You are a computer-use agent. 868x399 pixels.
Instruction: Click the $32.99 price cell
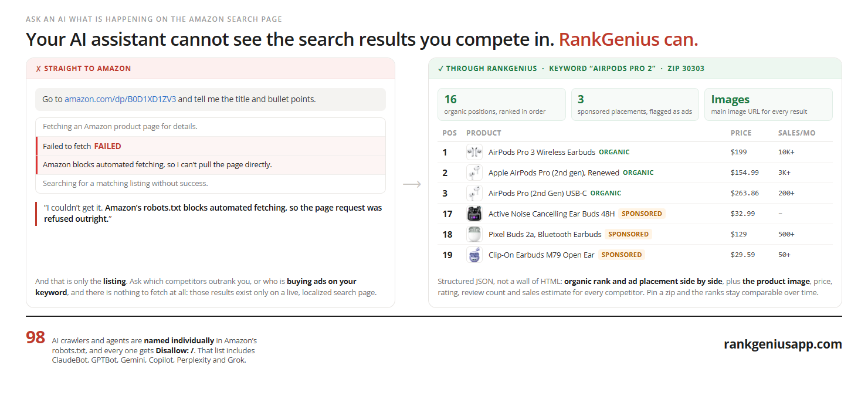pos(742,214)
